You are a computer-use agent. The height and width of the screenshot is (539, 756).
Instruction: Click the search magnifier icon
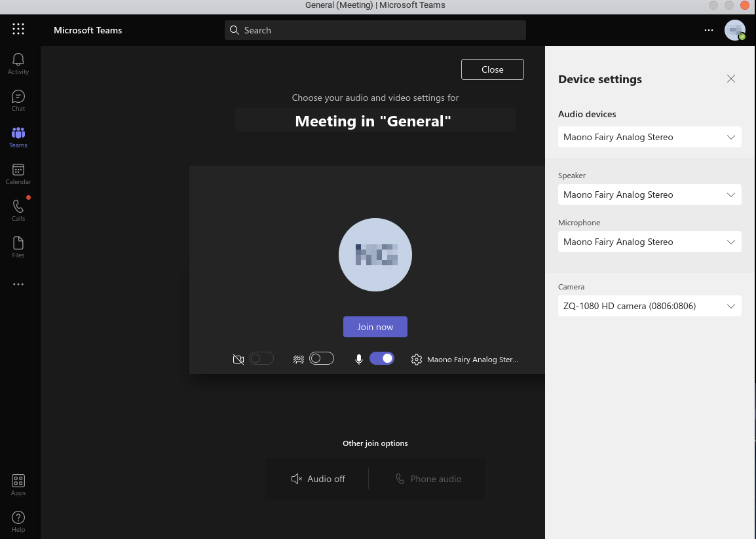tap(235, 30)
